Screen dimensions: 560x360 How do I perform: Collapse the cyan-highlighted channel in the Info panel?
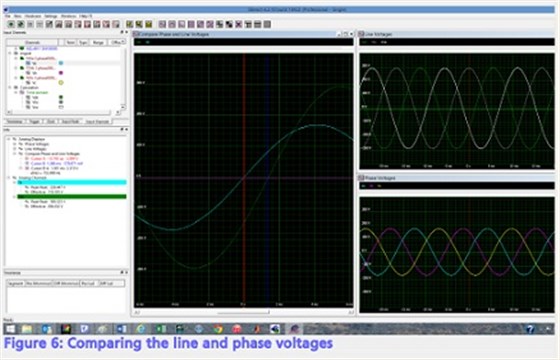pyautogui.click(x=15, y=182)
